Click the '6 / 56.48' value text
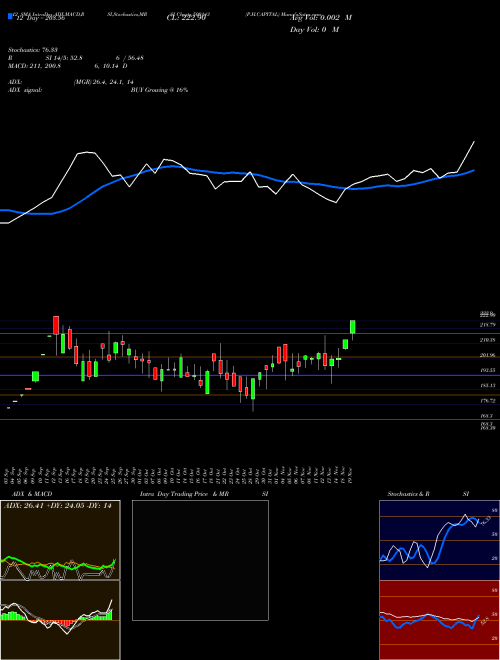This screenshot has width=500, height=660. [130, 58]
